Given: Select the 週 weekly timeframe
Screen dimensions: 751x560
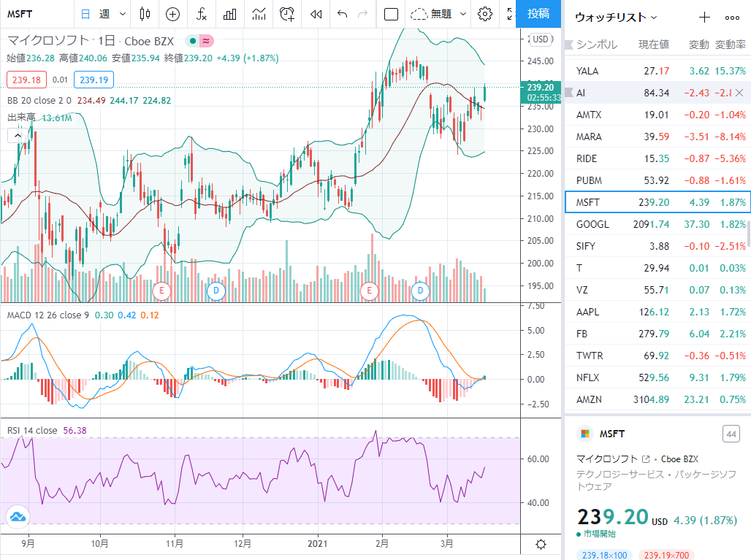Looking at the screenshot, I should [x=104, y=15].
